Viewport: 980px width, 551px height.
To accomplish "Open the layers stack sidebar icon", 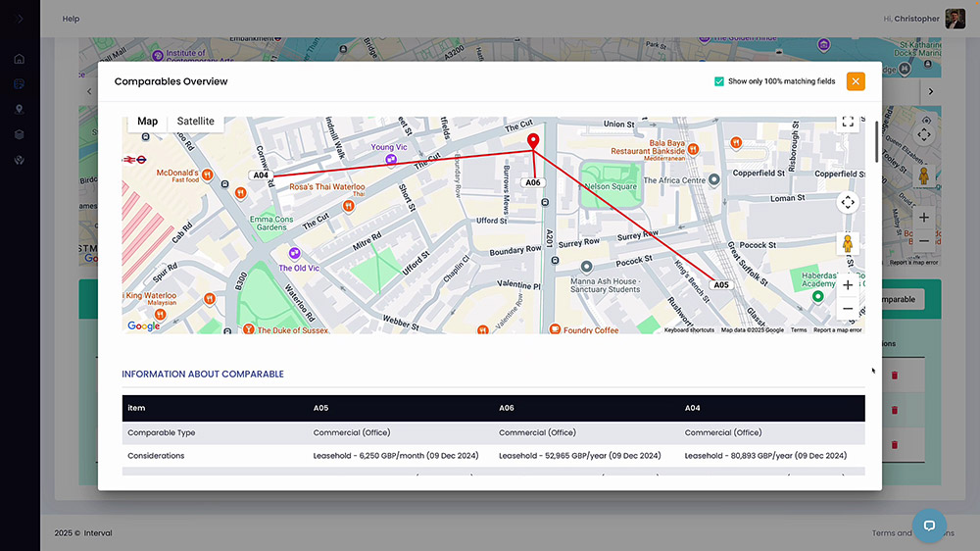I will 20,134.
